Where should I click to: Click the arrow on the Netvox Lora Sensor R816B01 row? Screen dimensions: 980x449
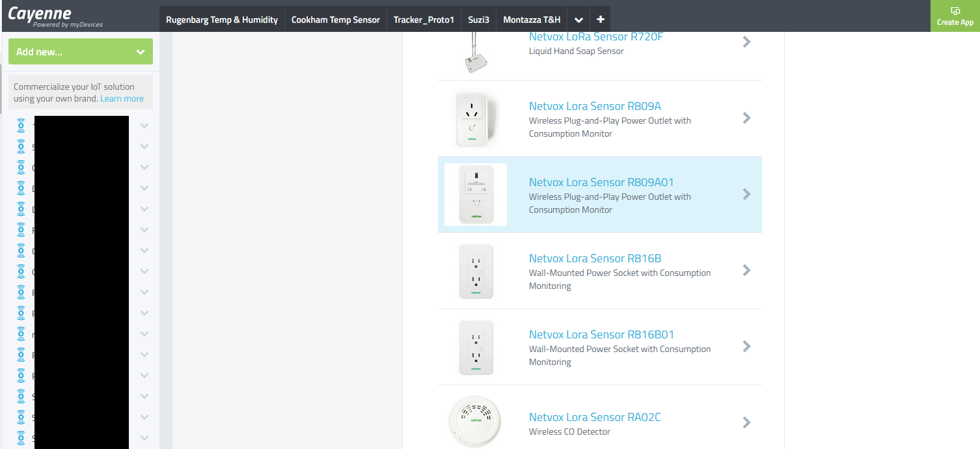pos(746,346)
